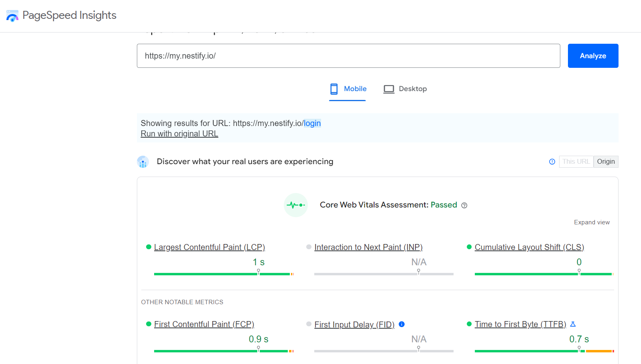This screenshot has width=641, height=364.
Task: Switch to the Desktop tab
Action: click(405, 89)
